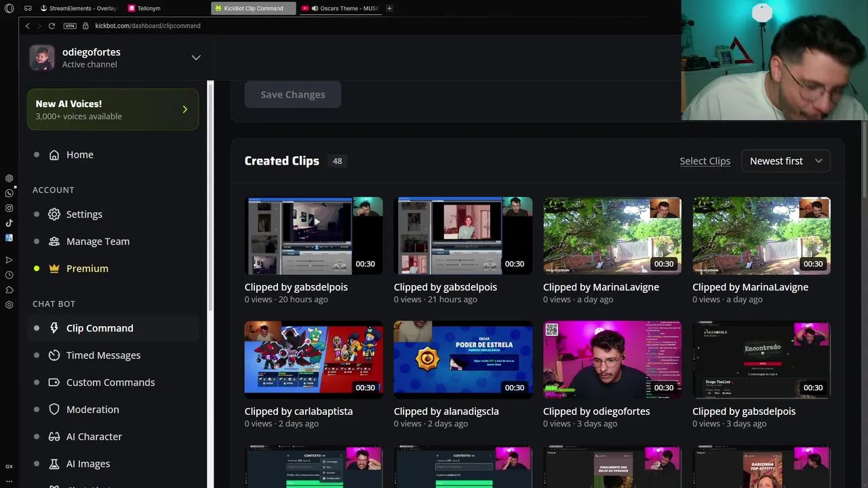The height and width of the screenshot is (488, 868).
Task: Click the Home house icon
Action: [54, 155]
